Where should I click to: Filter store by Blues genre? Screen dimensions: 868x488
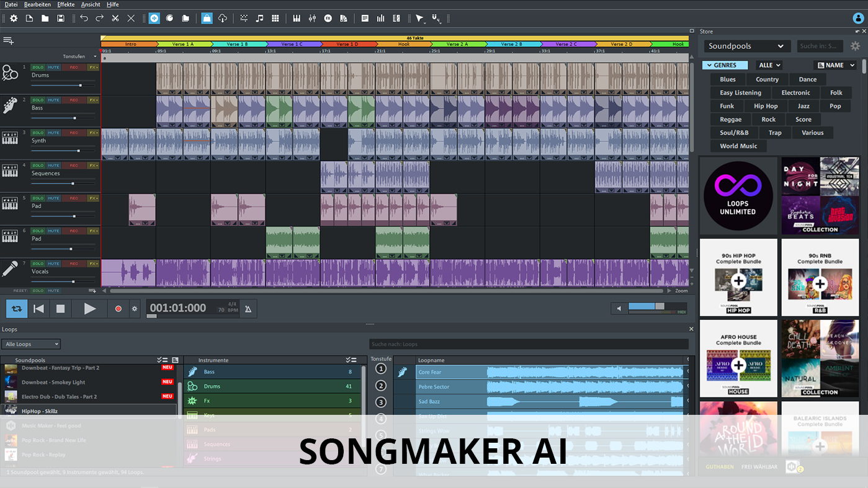pos(728,79)
